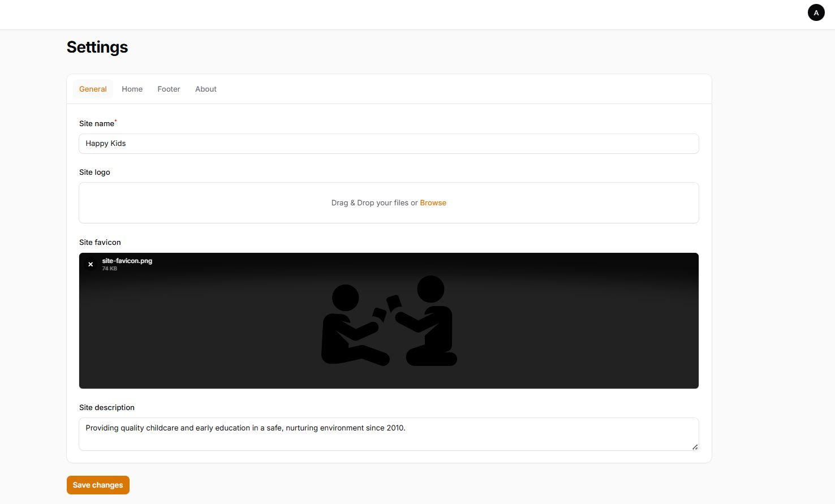Click the site logo drop zone
The image size is (835, 504).
389,203
